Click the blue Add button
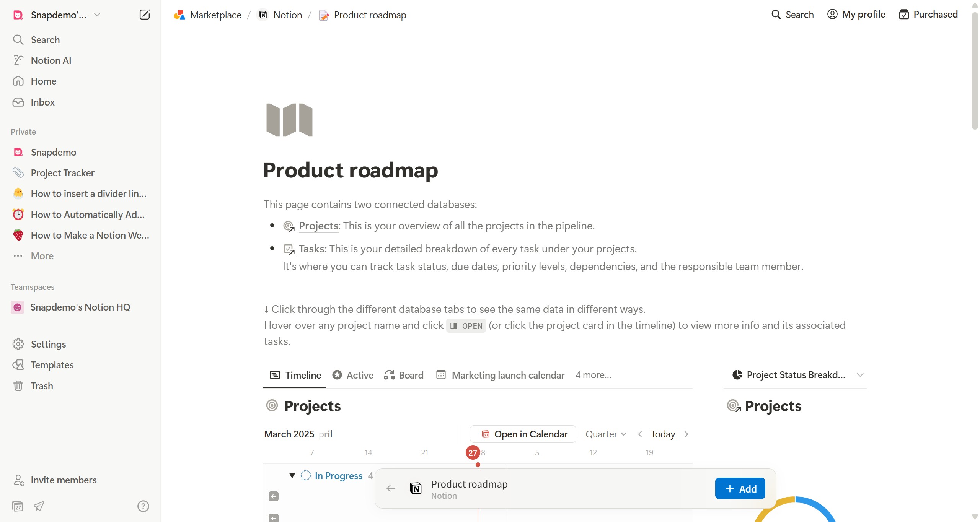Image resolution: width=980 pixels, height=522 pixels. tap(740, 489)
